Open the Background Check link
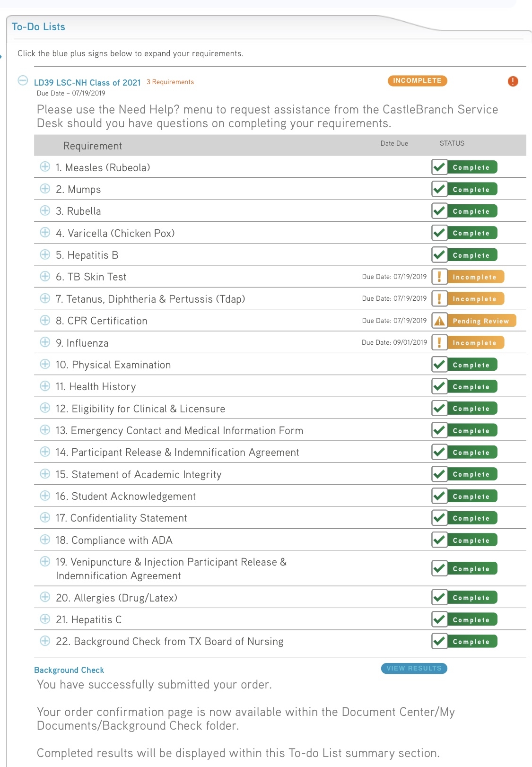The width and height of the screenshot is (532, 767). (x=69, y=670)
